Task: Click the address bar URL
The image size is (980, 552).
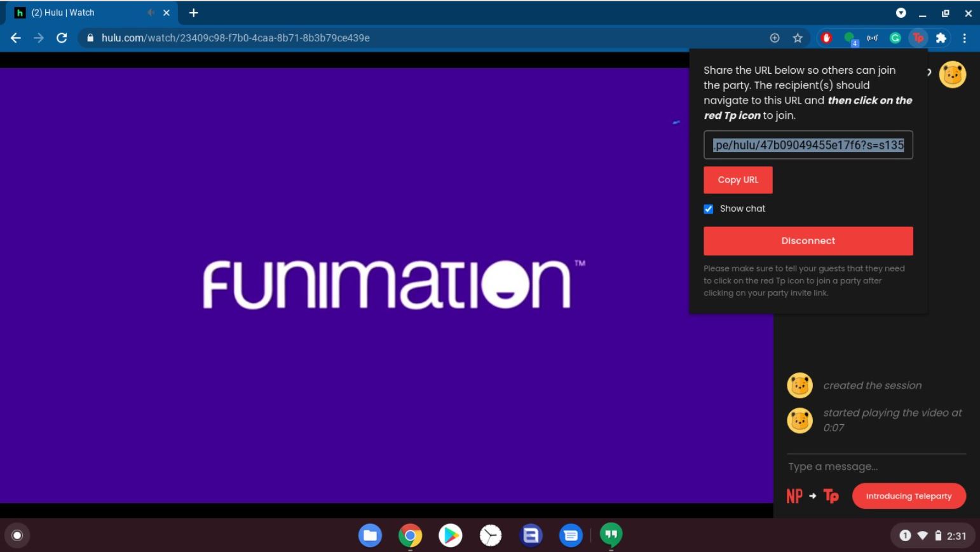Action: tap(236, 38)
